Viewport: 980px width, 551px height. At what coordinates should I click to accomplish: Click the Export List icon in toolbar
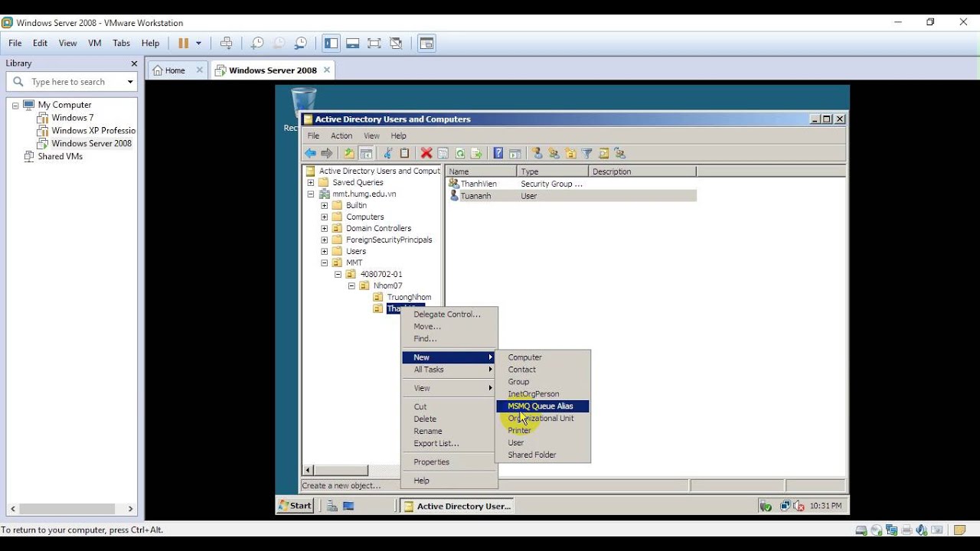tap(476, 153)
